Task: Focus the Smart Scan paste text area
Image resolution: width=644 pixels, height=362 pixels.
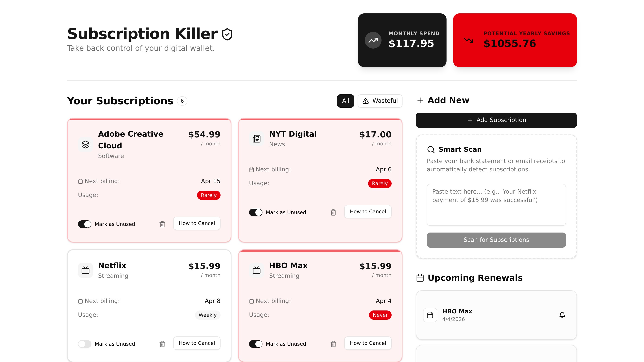Action: (x=496, y=205)
